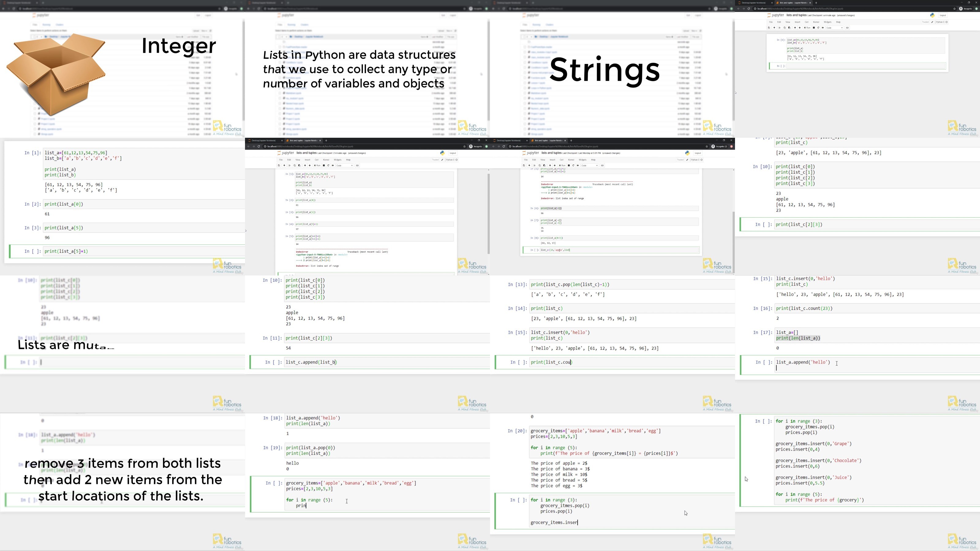The image size is (980, 551).
Task: Open Help menu in the 'Last Monday' notebook
Action: click(593, 160)
